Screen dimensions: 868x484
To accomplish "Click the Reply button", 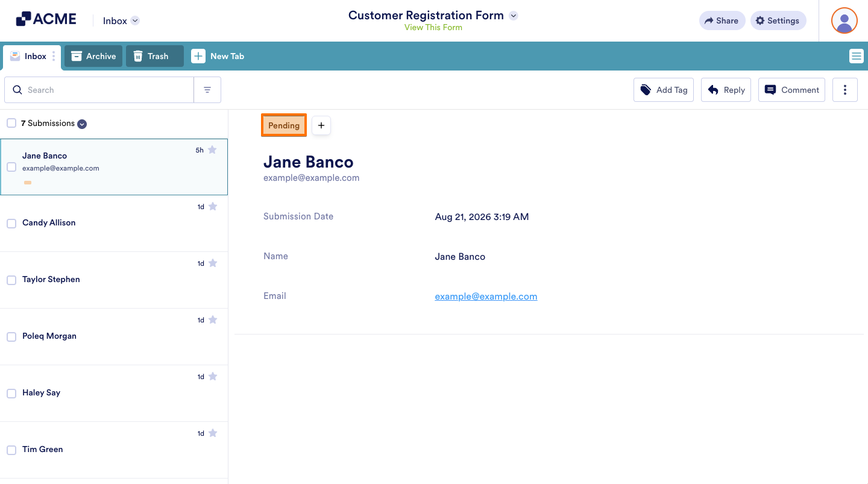I will 726,90.
